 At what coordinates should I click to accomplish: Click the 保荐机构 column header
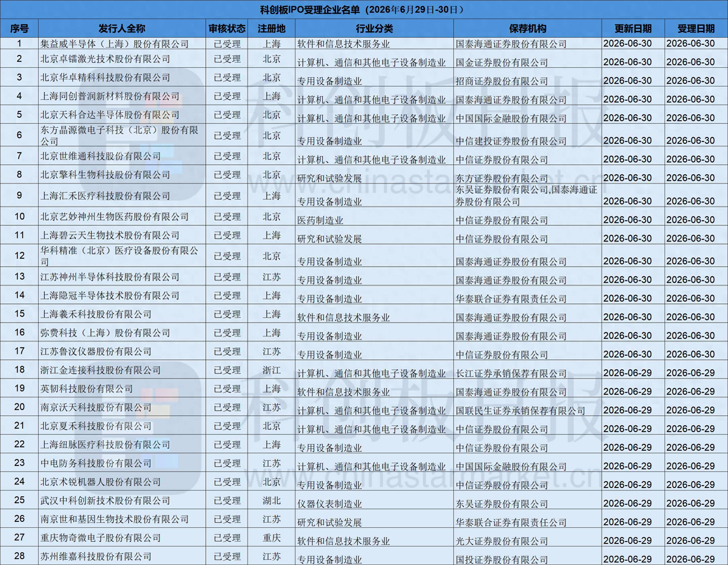pos(527,28)
